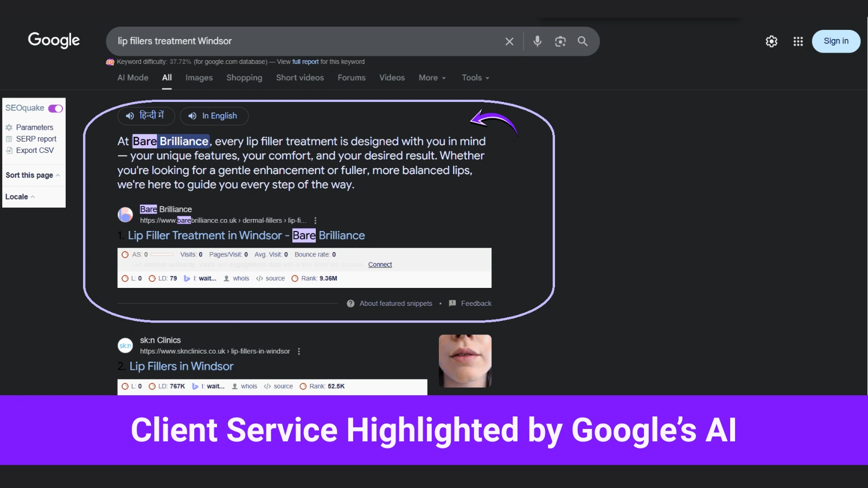The width and height of the screenshot is (868, 488).
Task: Open the Google apps grid
Action: (797, 41)
